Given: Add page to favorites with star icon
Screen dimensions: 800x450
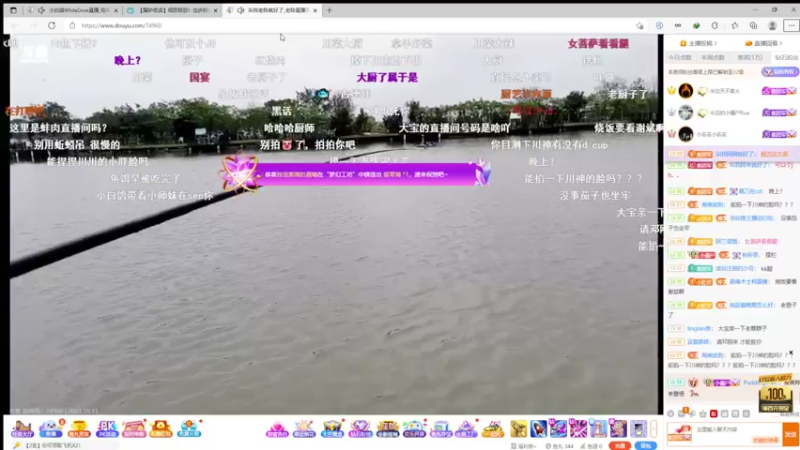Looking at the screenshot, I should point(640,26).
